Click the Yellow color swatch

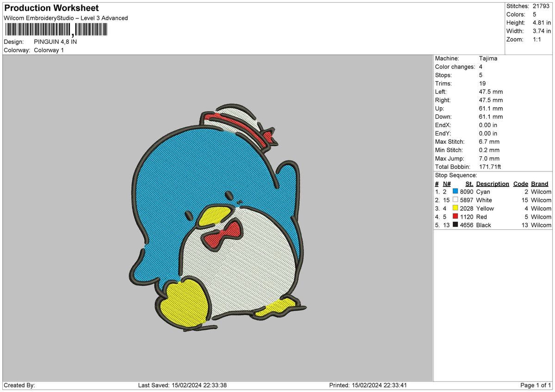tap(456, 208)
